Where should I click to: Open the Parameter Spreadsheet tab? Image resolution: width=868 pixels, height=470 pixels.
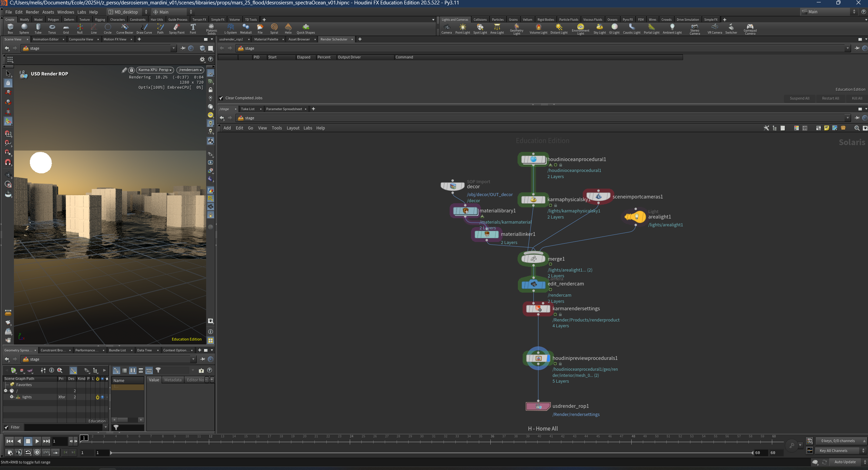(x=284, y=109)
